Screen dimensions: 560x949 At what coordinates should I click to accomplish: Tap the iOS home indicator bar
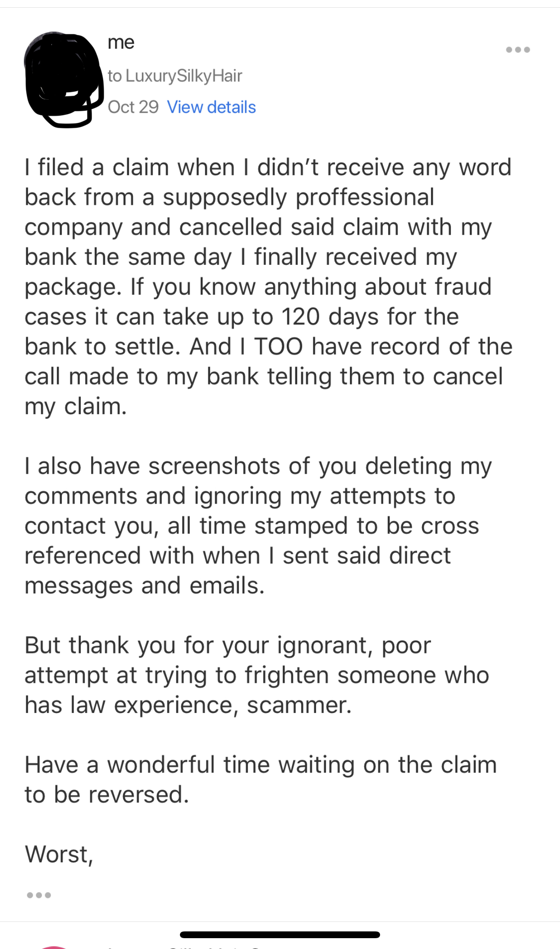point(280,935)
